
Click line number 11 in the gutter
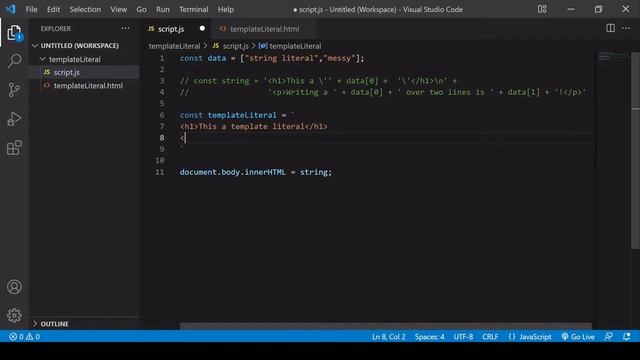(160, 172)
